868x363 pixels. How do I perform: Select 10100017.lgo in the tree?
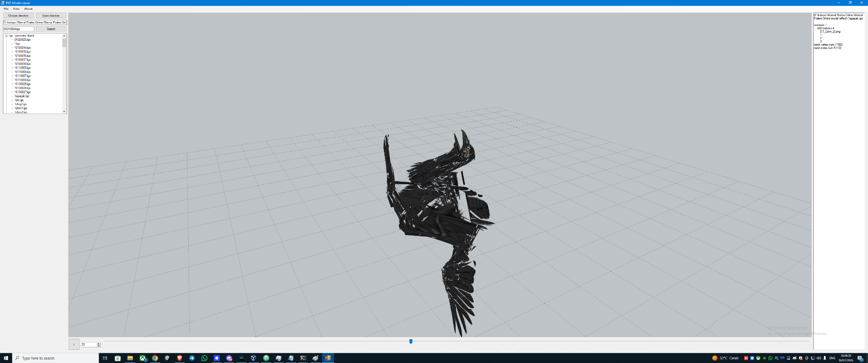coord(22,60)
